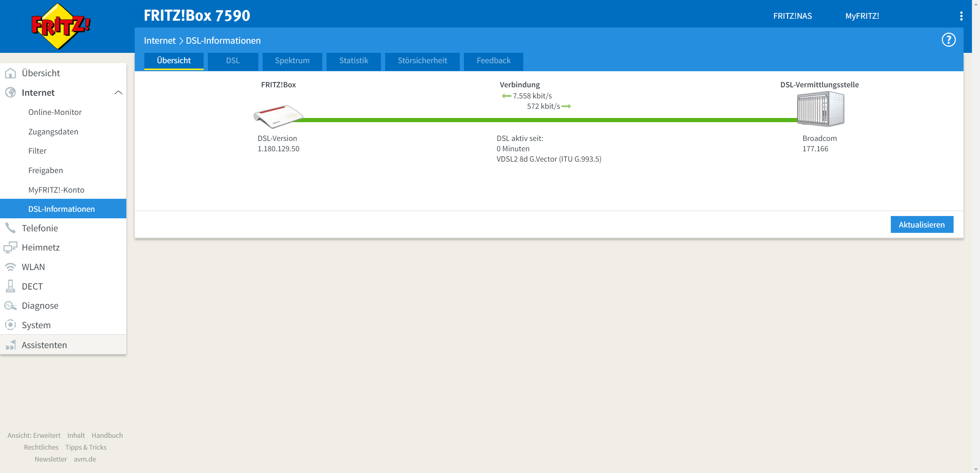Image resolution: width=980 pixels, height=473 pixels.
Task: Click the Heimnetz network icon
Action: point(11,247)
